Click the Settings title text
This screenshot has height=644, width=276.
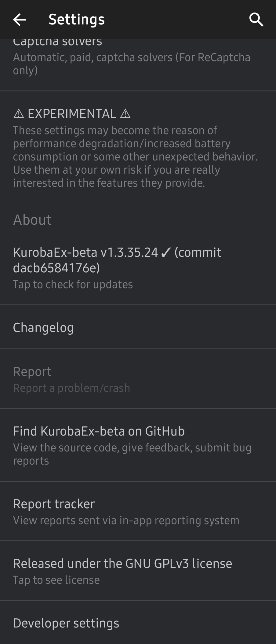coord(77,20)
